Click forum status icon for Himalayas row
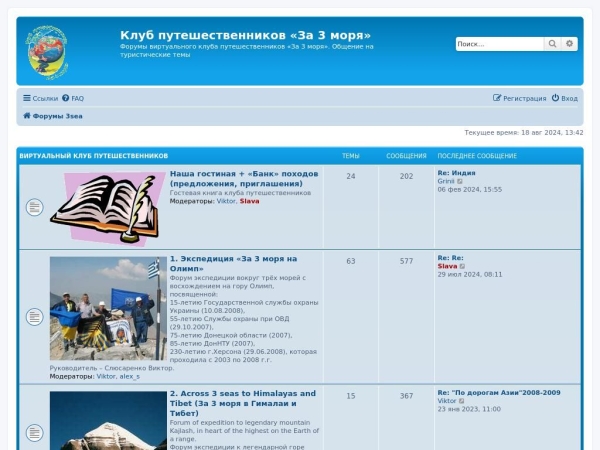This screenshot has height=450, width=600. 34,433
